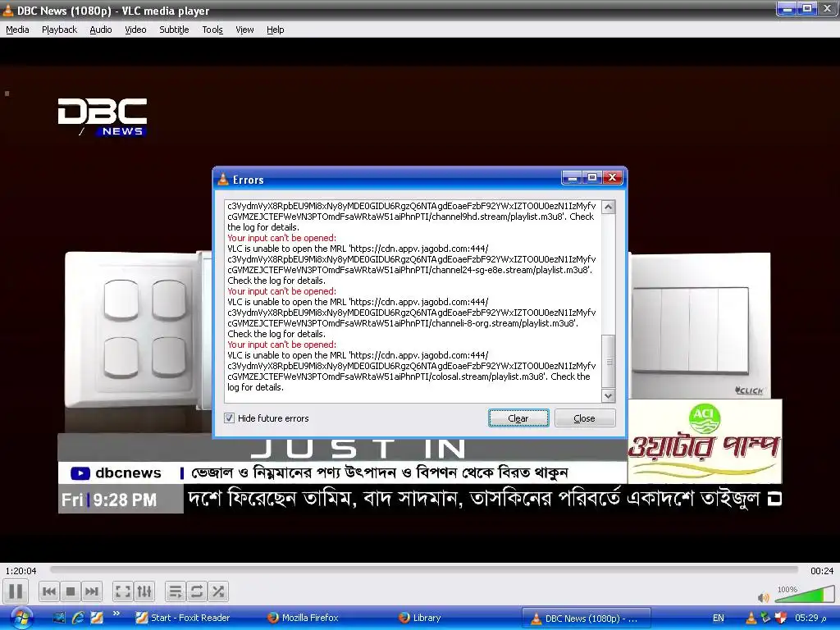Maximize the VLC main window
The width and height of the screenshot is (840, 630).
pos(807,9)
